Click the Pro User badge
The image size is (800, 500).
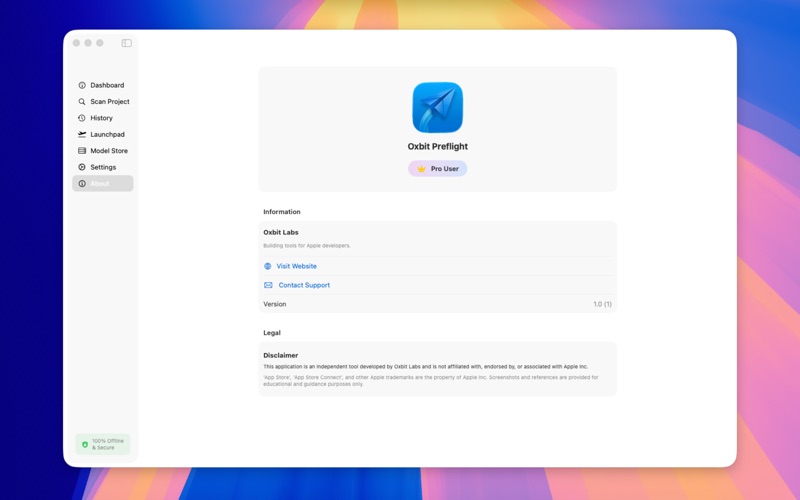coord(437,169)
